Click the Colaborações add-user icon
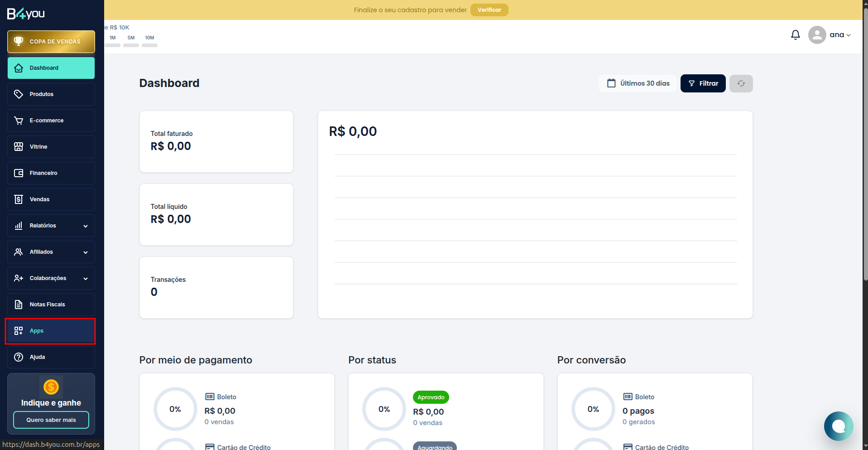868x450 pixels. (19, 278)
